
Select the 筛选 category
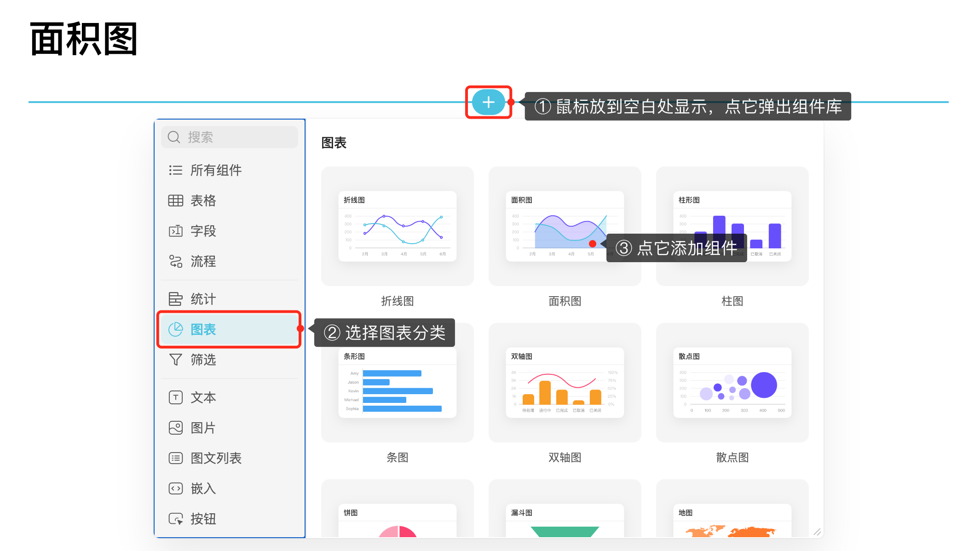coord(230,360)
